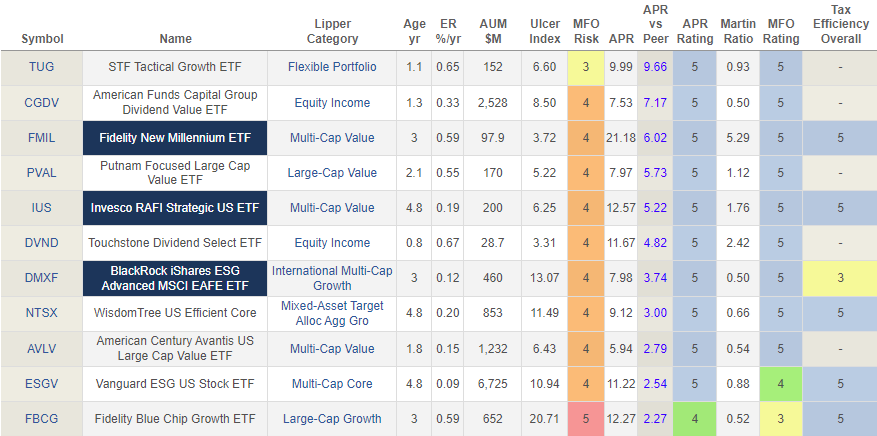
Task: Sort by the Ulcer Index column header
Action: pos(544,31)
